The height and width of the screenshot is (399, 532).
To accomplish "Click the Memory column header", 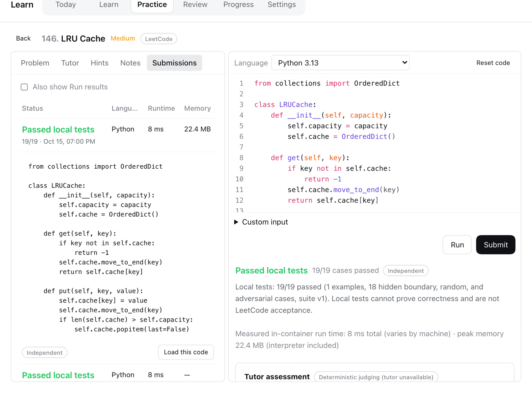I will pyautogui.click(x=197, y=108).
